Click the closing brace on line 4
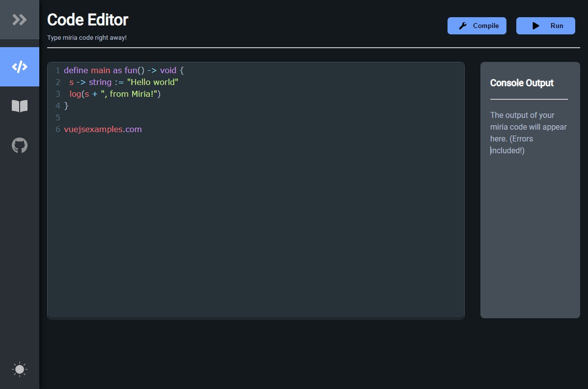Image resolution: width=588 pixels, height=389 pixels. pyautogui.click(x=66, y=106)
